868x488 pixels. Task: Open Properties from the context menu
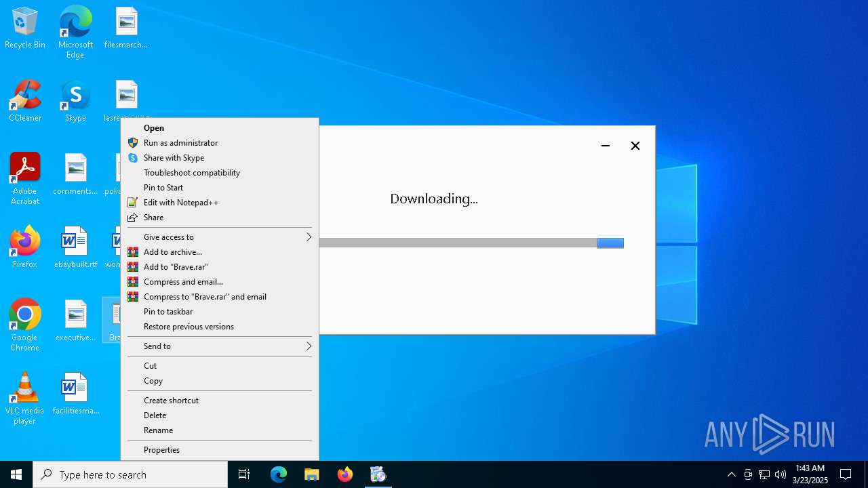[x=220, y=450]
